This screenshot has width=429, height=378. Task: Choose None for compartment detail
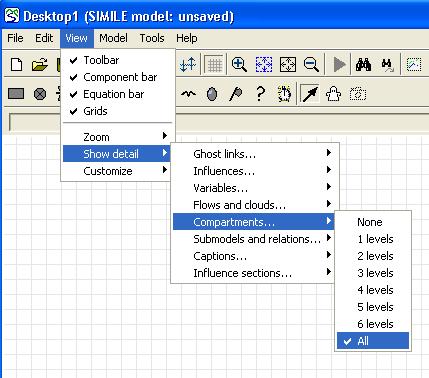coord(373,222)
